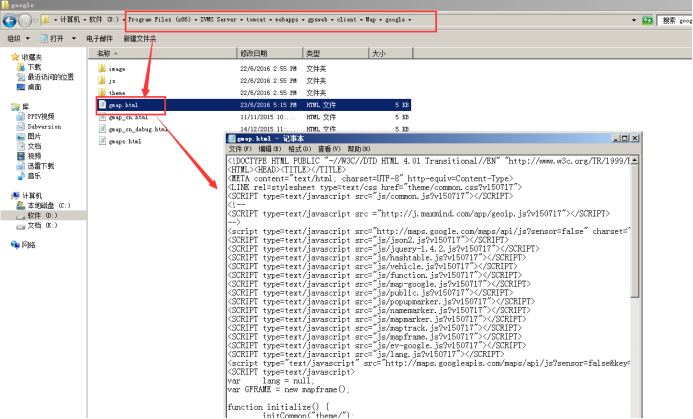Screen dimensions: 693x419
Task: Open Notepad '格式(O)' menu
Action: coord(299,149)
